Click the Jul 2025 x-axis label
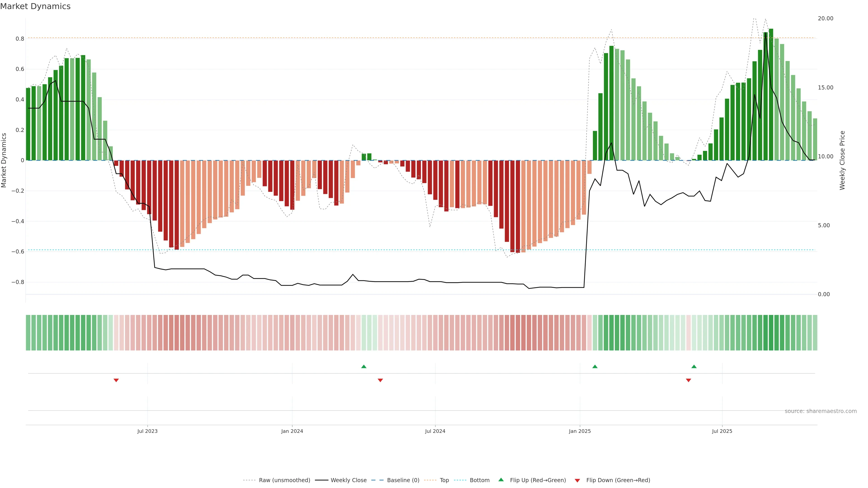 [722, 431]
